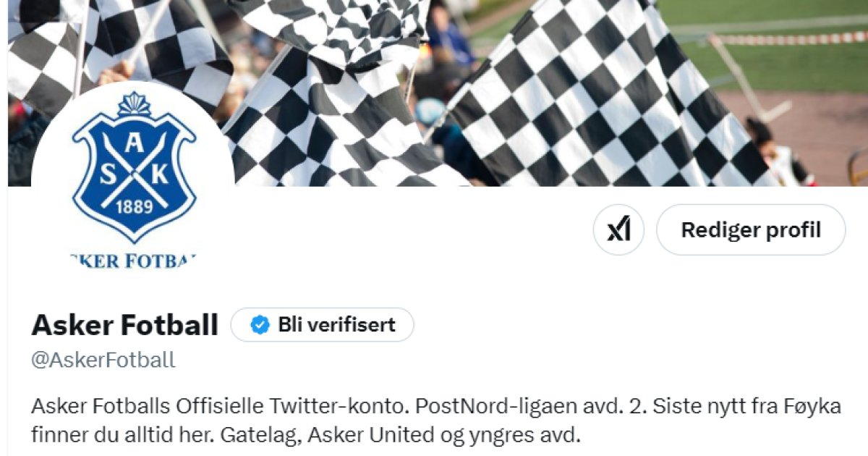
Task: Click the ASKER FOTBALL text under the shield
Action: (134, 261)
